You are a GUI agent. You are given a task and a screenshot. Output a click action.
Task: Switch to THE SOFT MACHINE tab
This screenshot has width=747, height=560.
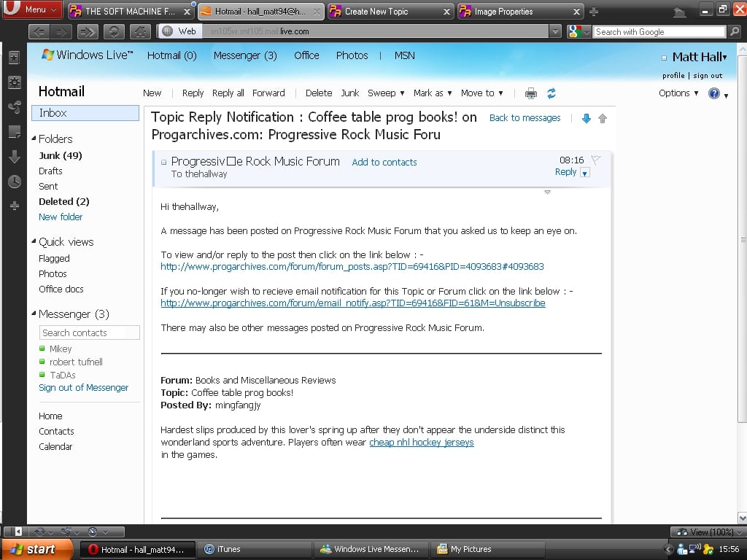click(x=130, y=12)
